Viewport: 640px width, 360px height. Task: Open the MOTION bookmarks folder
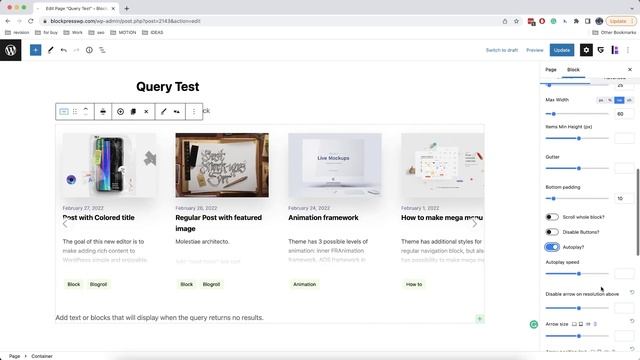point(123,33)
